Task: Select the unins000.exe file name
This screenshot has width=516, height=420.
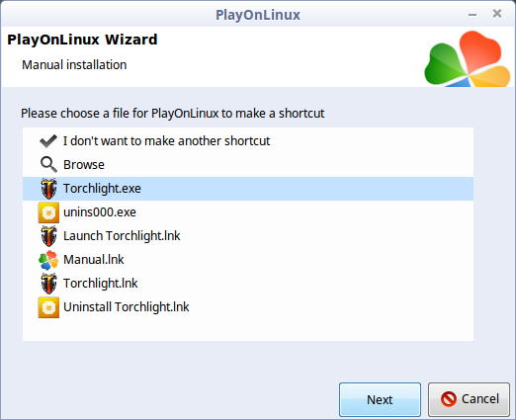Action: tap(100, 212)
